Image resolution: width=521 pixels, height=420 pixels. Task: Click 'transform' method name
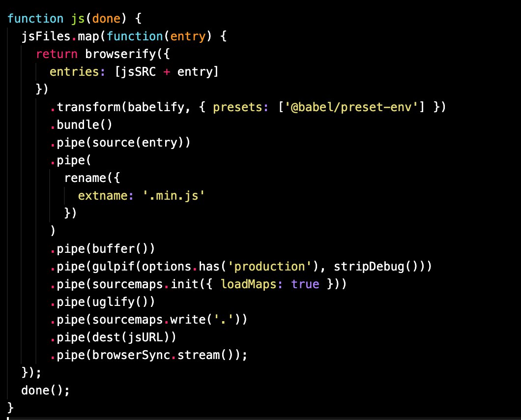[88, 107]
